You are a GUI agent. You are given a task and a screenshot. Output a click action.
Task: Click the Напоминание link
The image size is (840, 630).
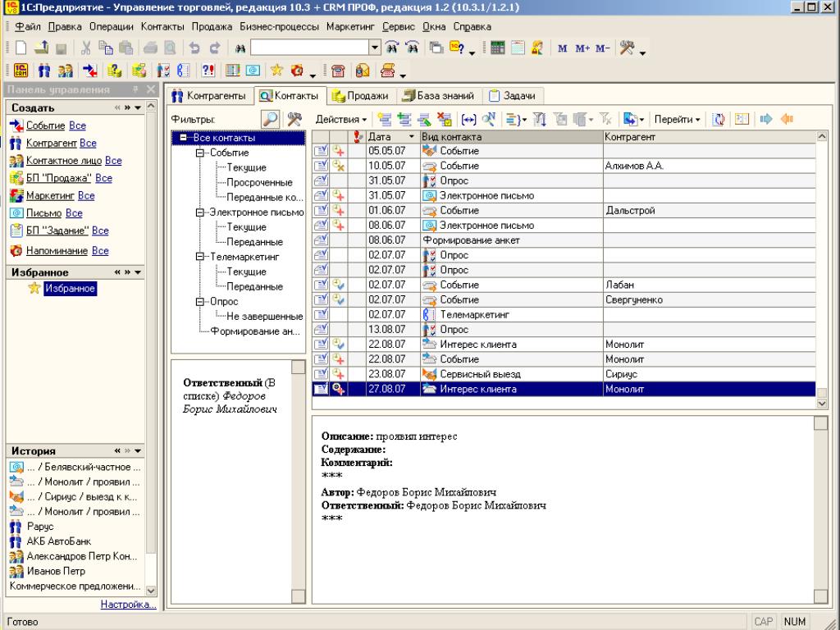coord(57,251)
